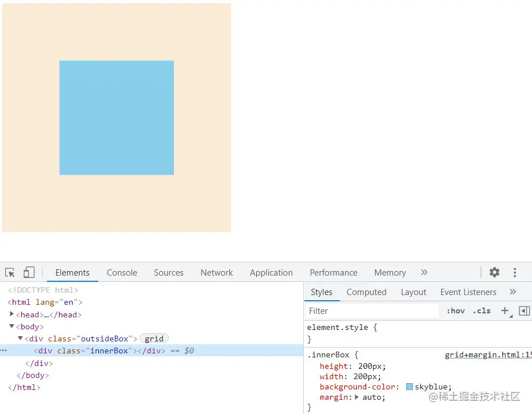Select the Event Listeners sidebar tab
532x414 pixels.
point(468,292)
